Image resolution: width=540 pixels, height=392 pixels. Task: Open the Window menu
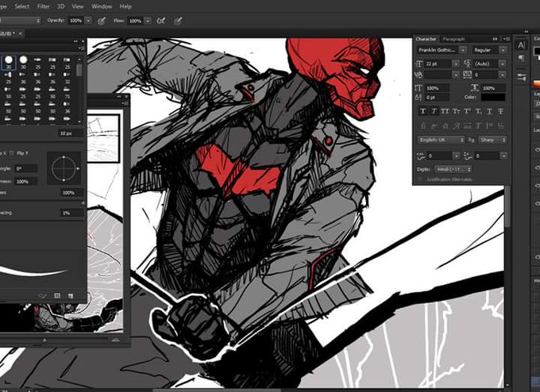(x=102, y=6)
